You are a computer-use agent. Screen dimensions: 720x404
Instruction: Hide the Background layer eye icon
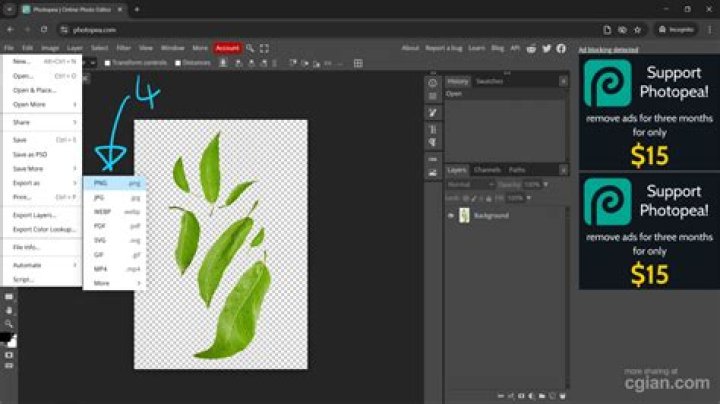(450, 215)
